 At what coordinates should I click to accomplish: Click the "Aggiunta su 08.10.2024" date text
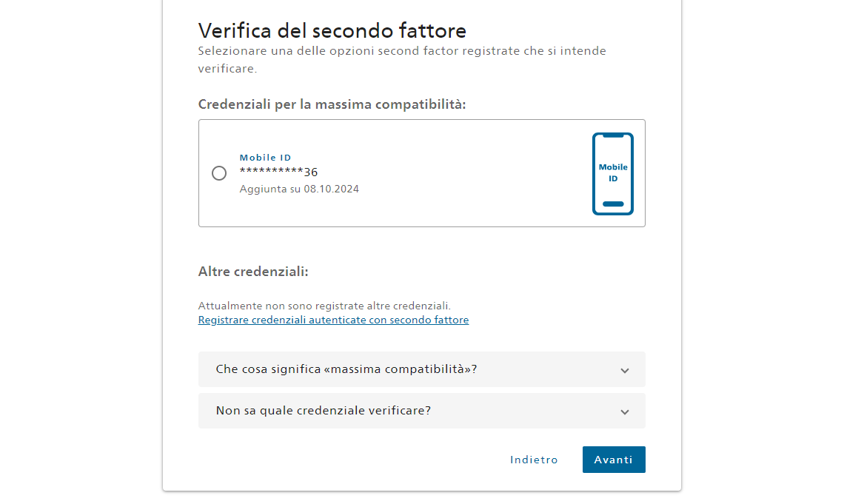299,189
